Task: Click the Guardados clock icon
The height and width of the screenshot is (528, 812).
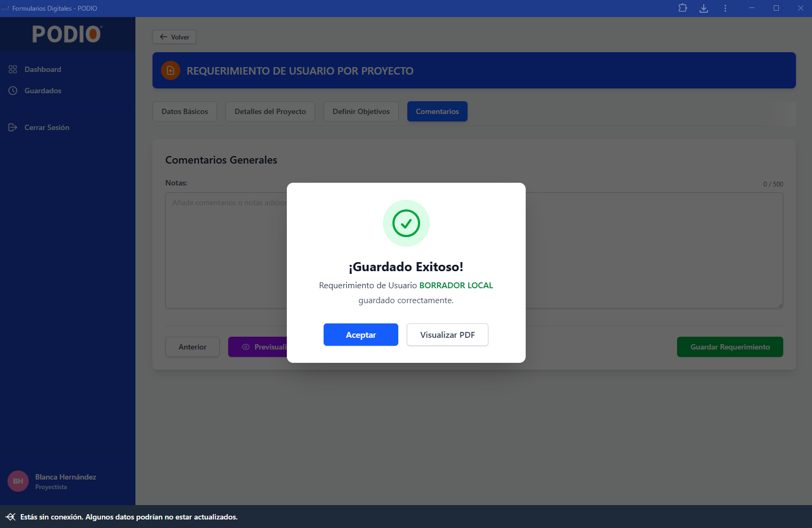Action: click(13, 91)
